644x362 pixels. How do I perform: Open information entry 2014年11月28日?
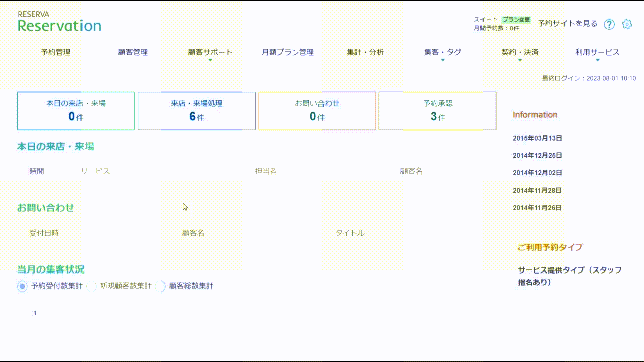(537, 191)
